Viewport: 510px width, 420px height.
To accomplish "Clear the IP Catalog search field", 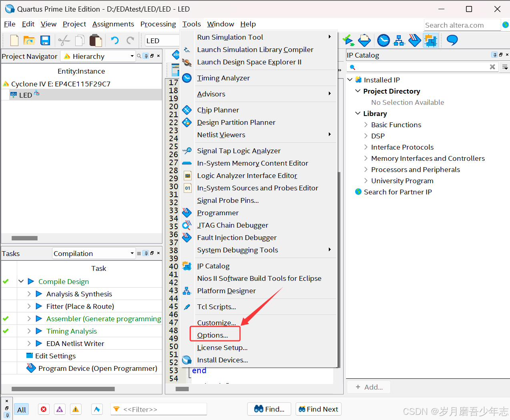I will 492,67.
